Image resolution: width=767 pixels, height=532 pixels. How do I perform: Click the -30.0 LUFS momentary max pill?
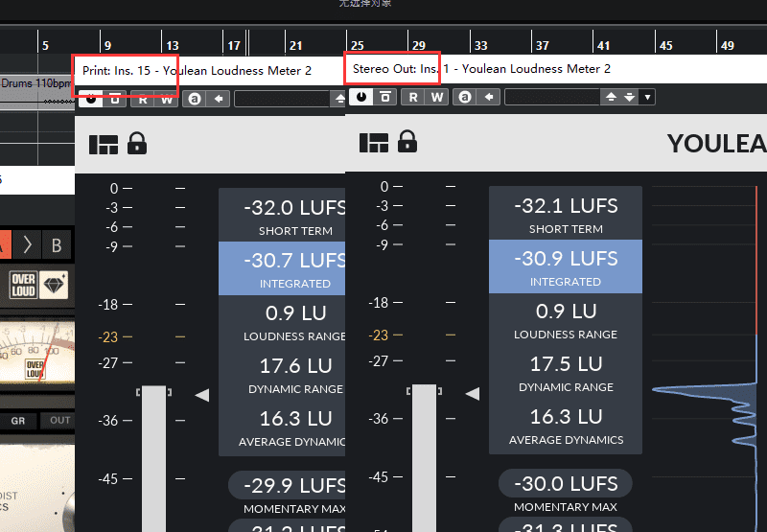[566, 483]
